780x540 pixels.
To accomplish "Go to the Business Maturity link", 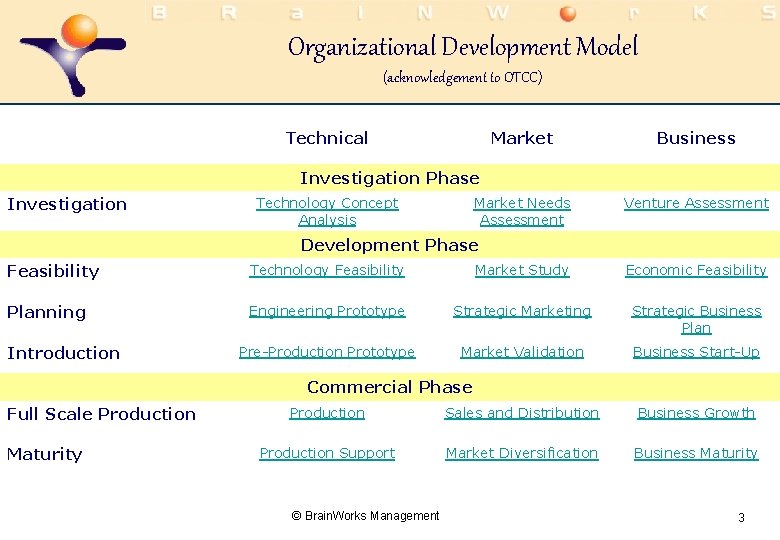I will (696, 453).
